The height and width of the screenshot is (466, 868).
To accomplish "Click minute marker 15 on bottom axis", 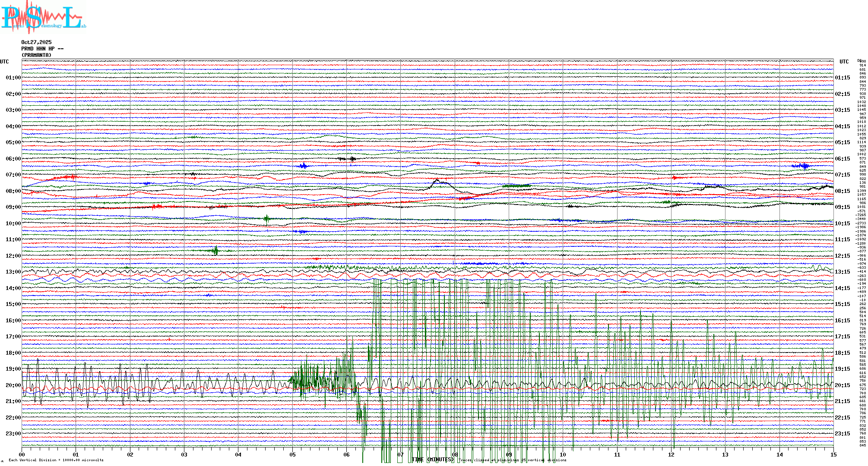I will (x=833, y=454).
